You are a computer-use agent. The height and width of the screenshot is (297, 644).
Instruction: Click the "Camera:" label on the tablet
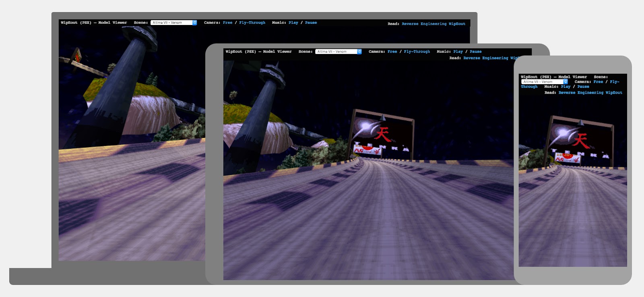pos(377,52)
